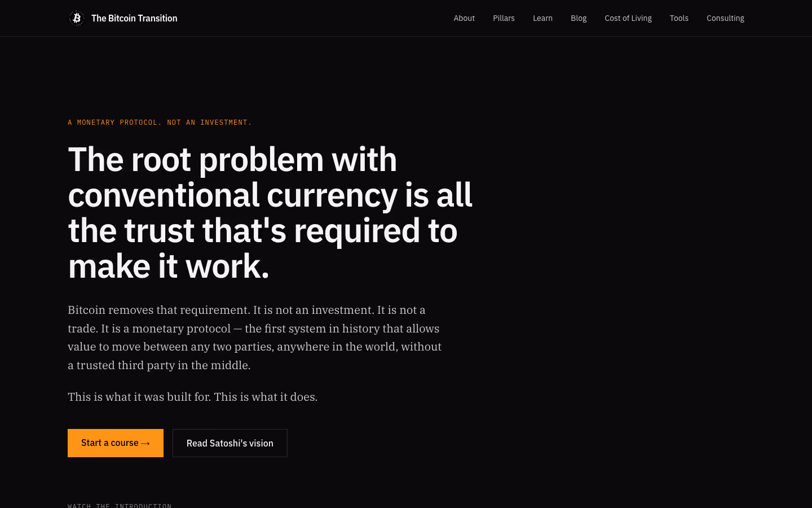Viewport: 812px width, 508px height.
Task: Click the headline 'The root problem with conventional currency'
Action: coord(270,213)
